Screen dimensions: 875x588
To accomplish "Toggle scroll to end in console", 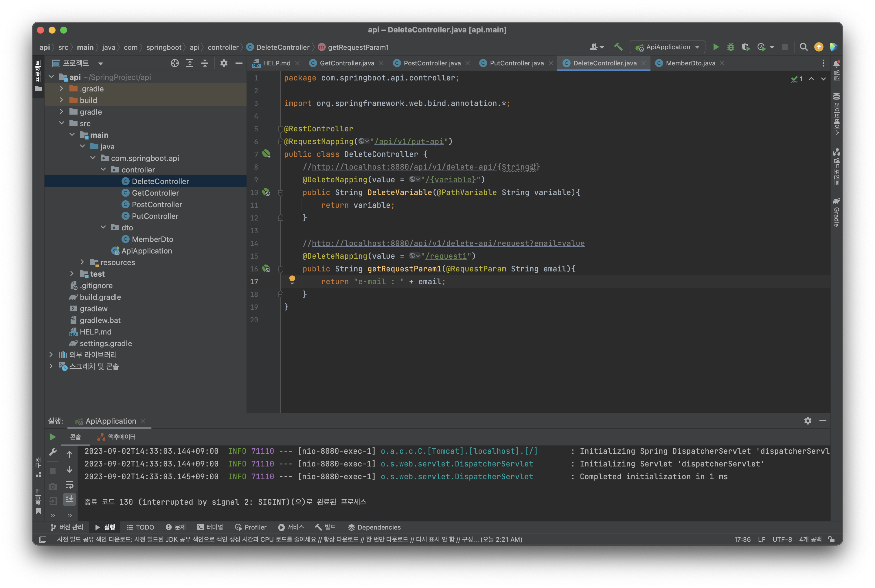I will pyautogui.click(x=69, y=499).
